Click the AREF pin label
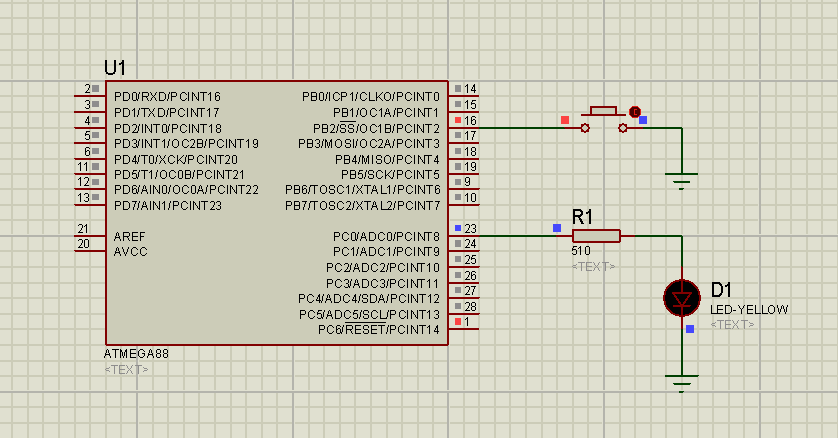Viewport: 838px width, 438px height. click(x=129, y=237)
